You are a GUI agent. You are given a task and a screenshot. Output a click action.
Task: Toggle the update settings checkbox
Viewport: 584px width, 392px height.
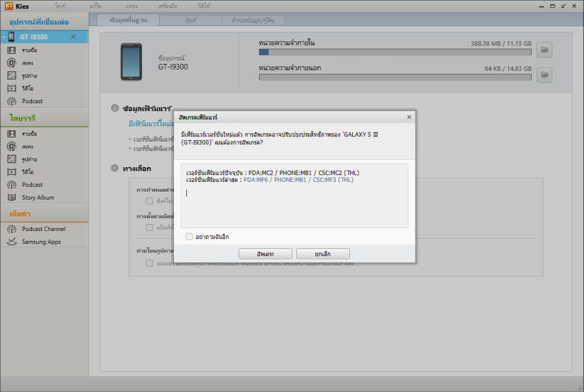pyautogui.click(x=149, y=227)
